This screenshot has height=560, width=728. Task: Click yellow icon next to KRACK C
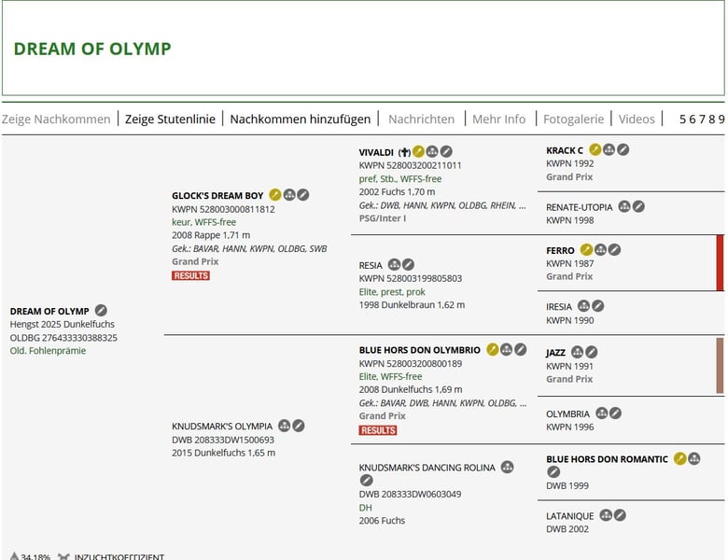tap(595, 149)
